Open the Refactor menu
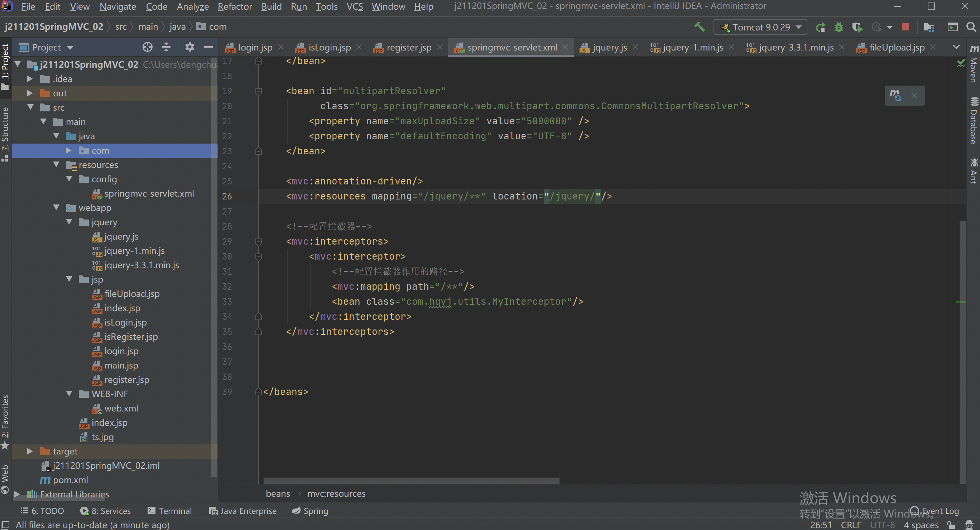Viewport: 980px width, 530px height. 234,6
